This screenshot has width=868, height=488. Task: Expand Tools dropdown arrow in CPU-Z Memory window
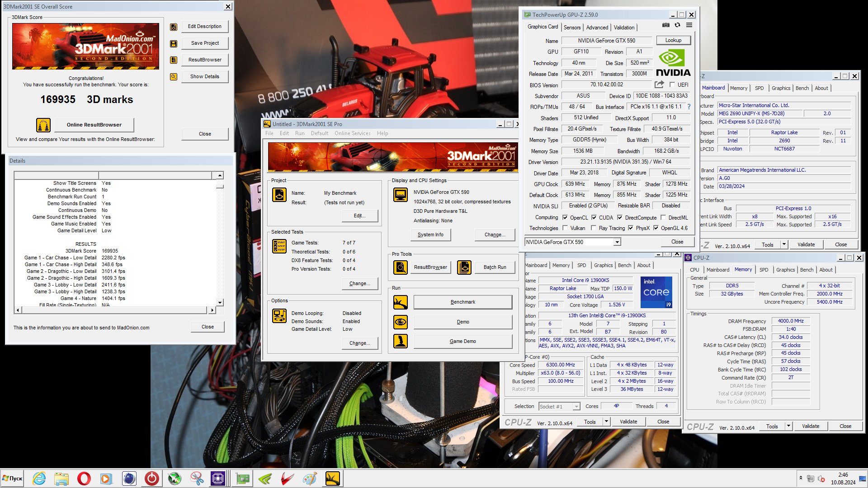(788, 426)
